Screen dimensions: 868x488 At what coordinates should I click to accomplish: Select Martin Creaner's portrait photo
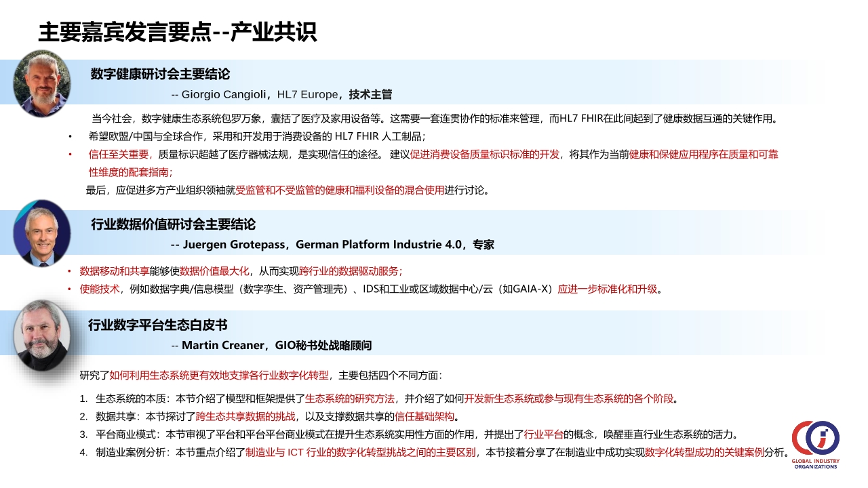pyautogui.click(x=42, y=335)
